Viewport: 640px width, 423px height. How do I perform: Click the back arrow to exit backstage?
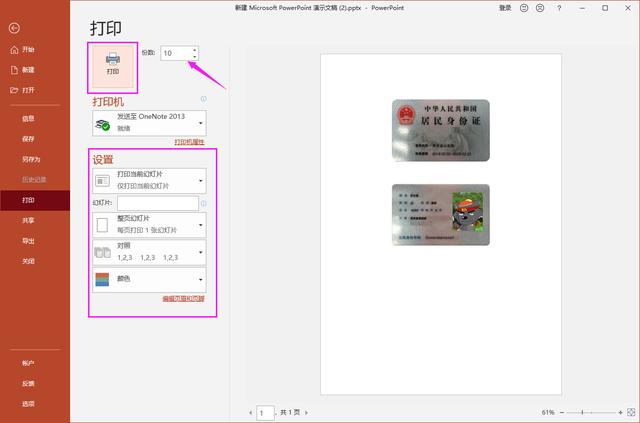click(x=13, y=27)
